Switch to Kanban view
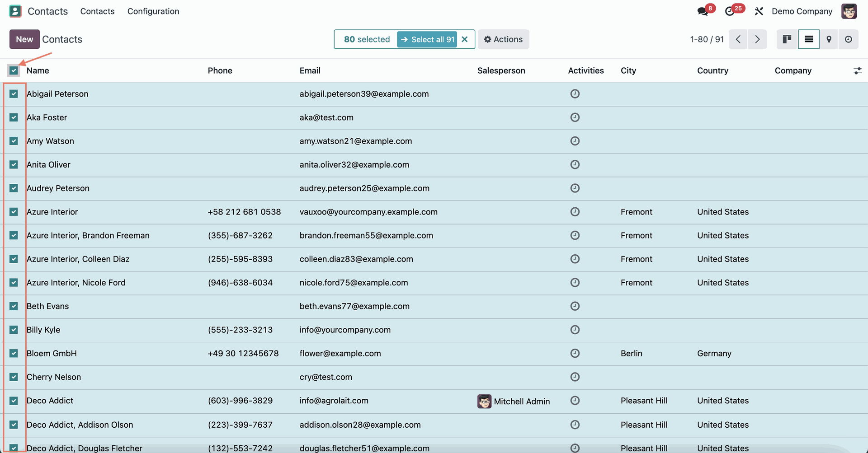Screen dimensions: 868x453 click(x=787, y=39)
